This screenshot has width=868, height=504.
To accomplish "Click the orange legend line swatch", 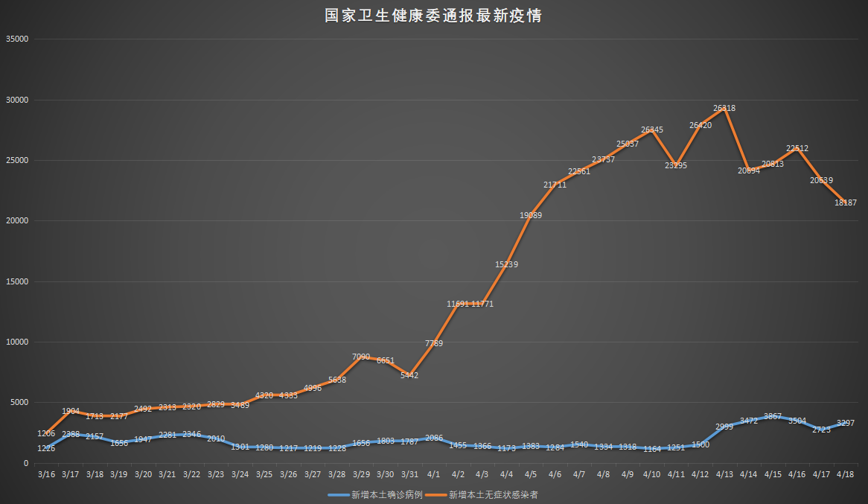I will (436, 495).
